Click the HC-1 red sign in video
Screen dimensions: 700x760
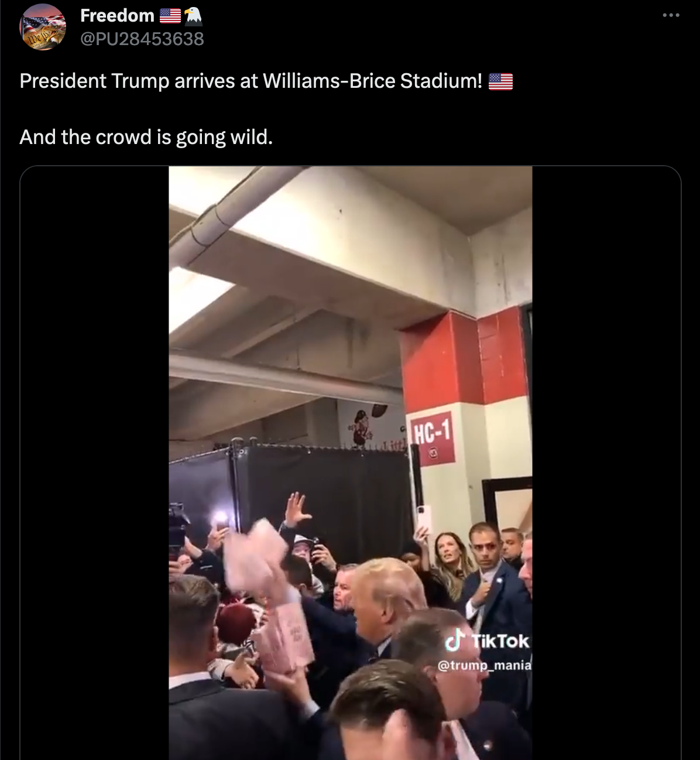[x=433, y=438]
